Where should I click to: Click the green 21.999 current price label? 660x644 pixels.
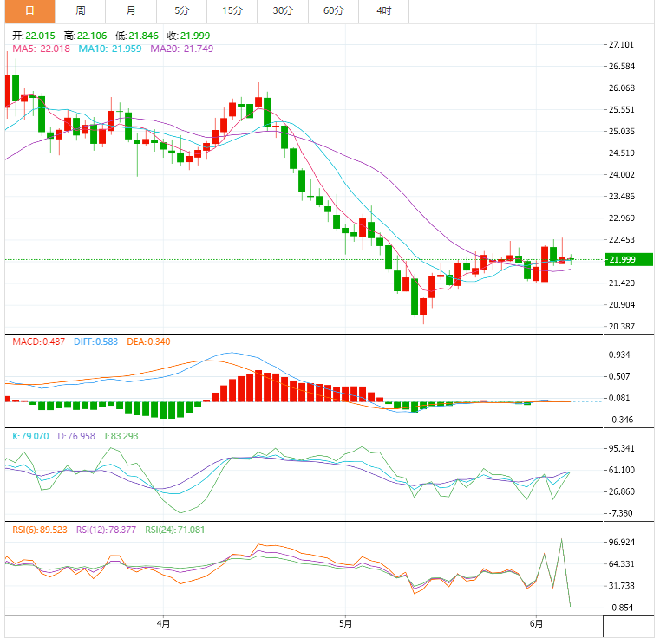[629, 259]
